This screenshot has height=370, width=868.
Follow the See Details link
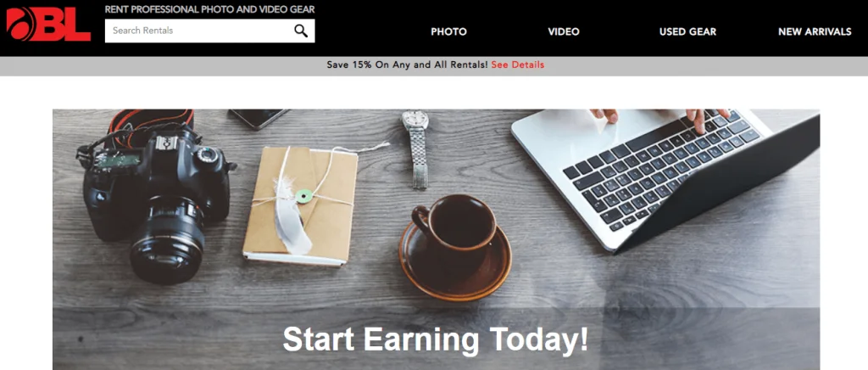[518, 64]
